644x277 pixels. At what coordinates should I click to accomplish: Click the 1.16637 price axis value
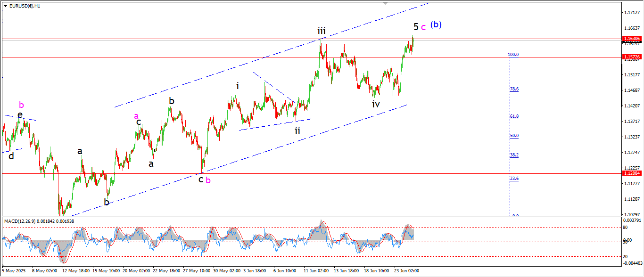632,28
